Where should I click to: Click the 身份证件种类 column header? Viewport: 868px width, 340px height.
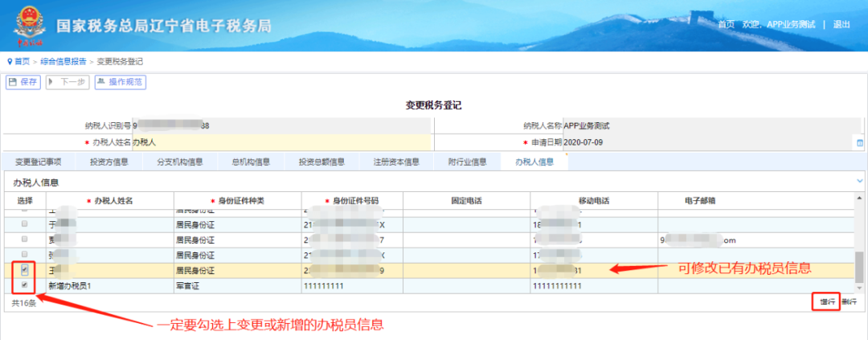click(x=237, y=200)
